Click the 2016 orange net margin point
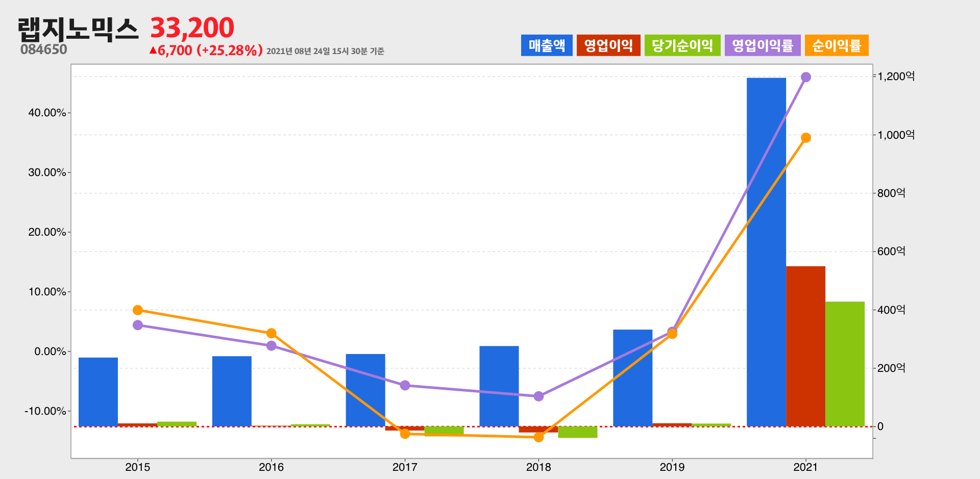 pos(272,333)
